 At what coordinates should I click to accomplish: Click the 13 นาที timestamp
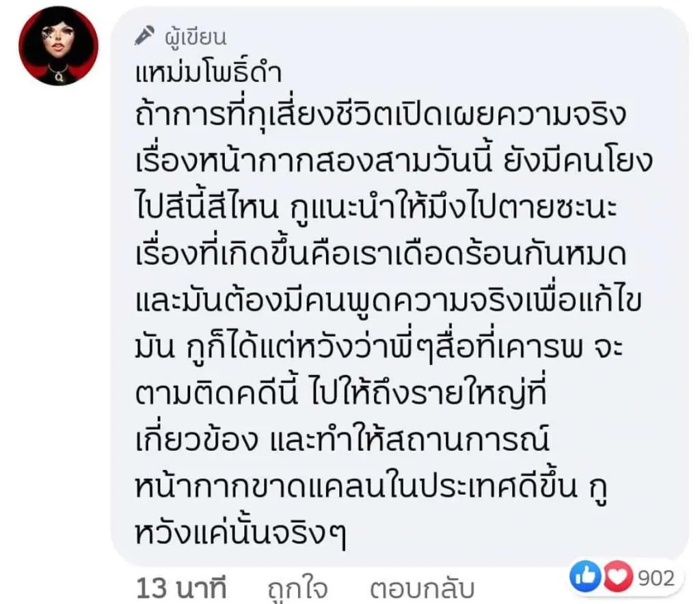[182, 588]
